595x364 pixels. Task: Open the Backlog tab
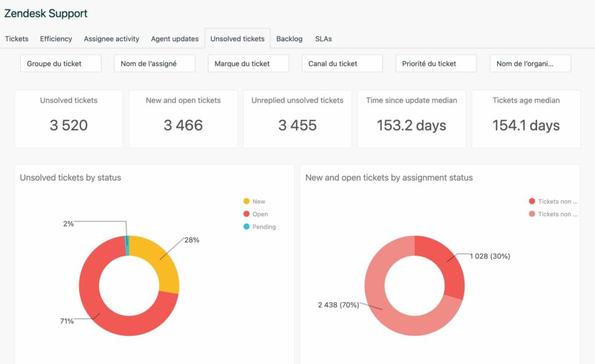[289, 39]
